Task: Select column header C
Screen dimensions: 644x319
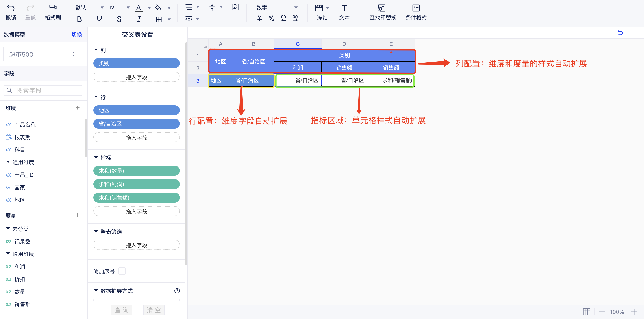Action: 298,44
